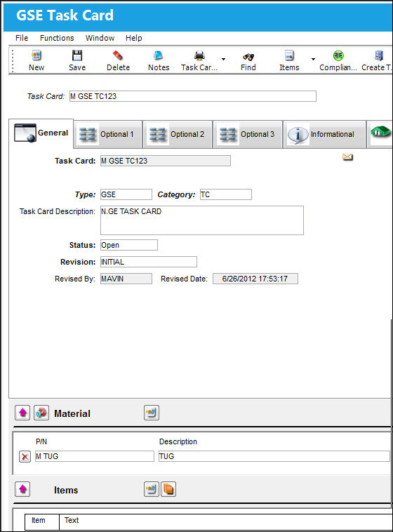Click the New toolbar icon
Image resolution: width=393 pixels, height=532 pixels.
pyautogui.click(x=36, y=55)
